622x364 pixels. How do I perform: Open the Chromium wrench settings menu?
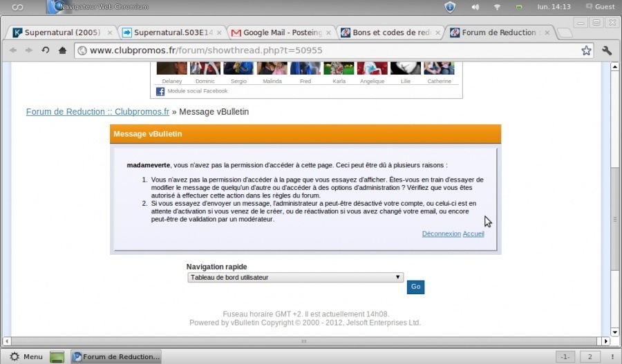pos(607,50)
